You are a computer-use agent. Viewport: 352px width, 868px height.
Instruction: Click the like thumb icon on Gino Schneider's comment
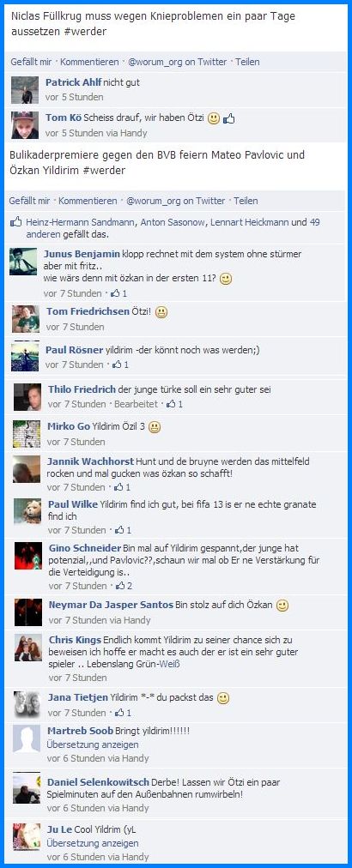point(119,586)
